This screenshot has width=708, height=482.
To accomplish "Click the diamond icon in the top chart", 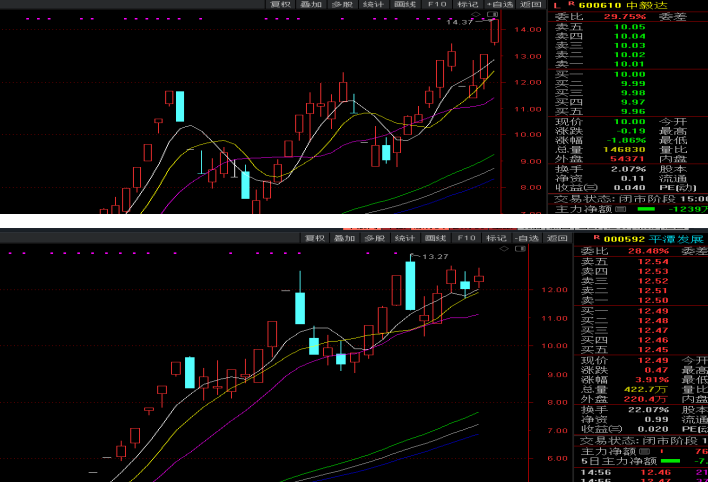I will [476, 14].
